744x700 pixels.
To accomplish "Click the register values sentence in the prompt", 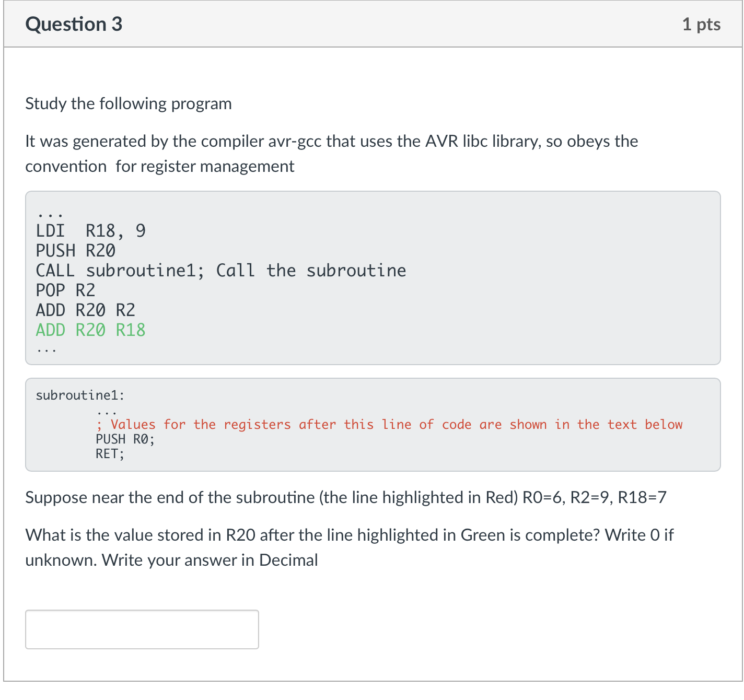I will 345,497.
